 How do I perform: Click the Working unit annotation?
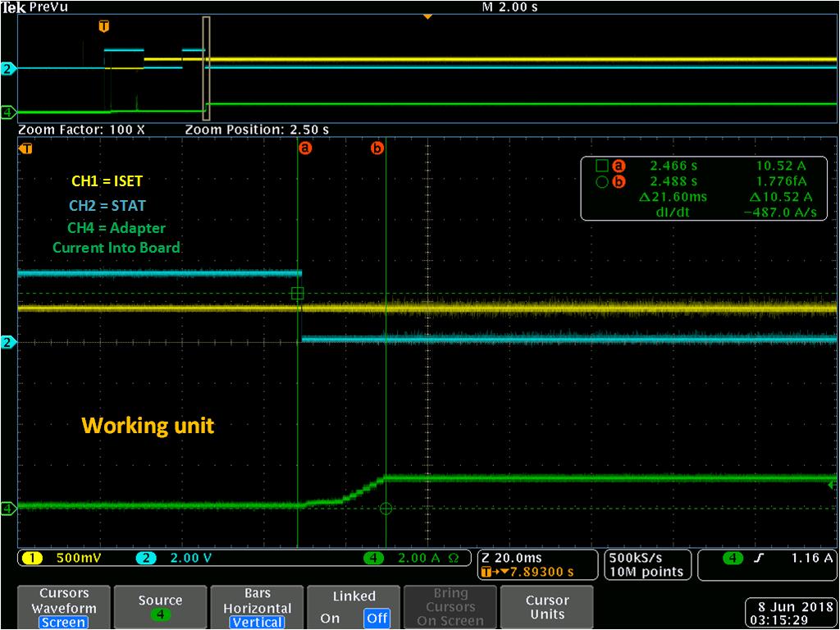point(148,426)
